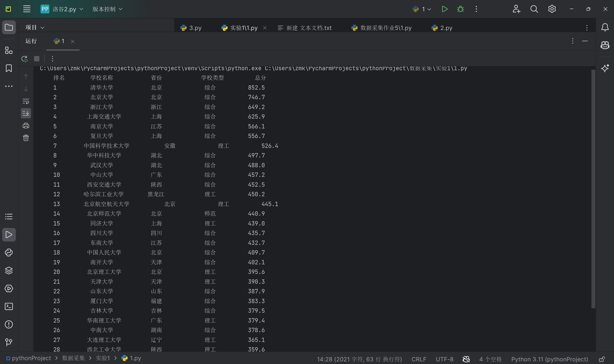
Task: Open the Python Packages layers icon
Action: [9, 271]
